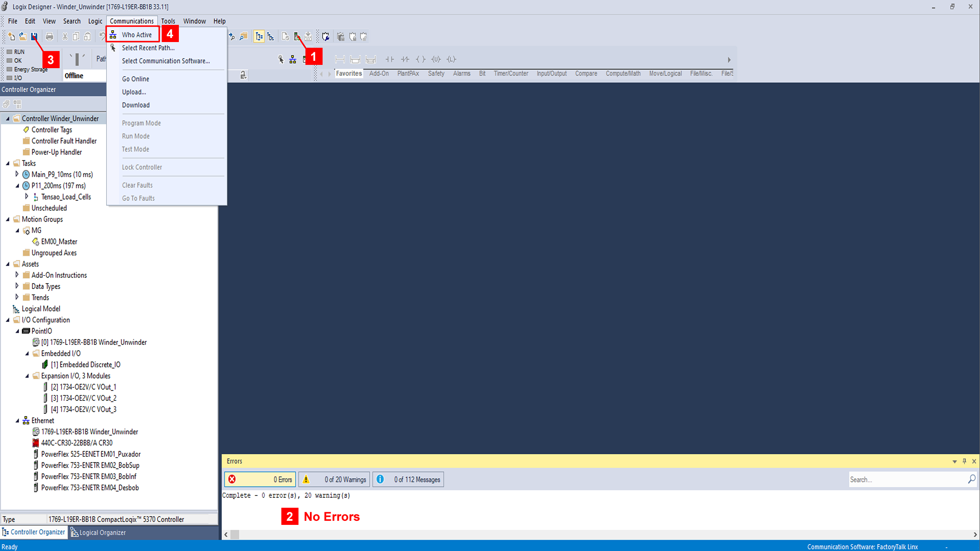The image size is (980, 551).
Task: Toggle the Errors panel auto-hide pin
Action: (964, 461)
